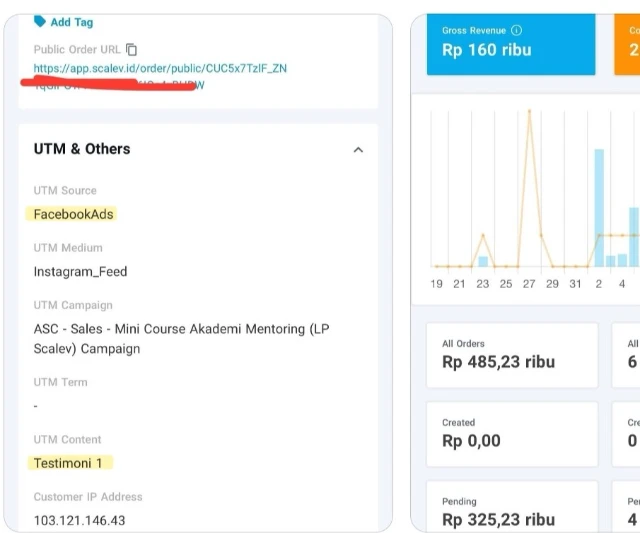Click the UTM & Others heading

coord(82,149)
